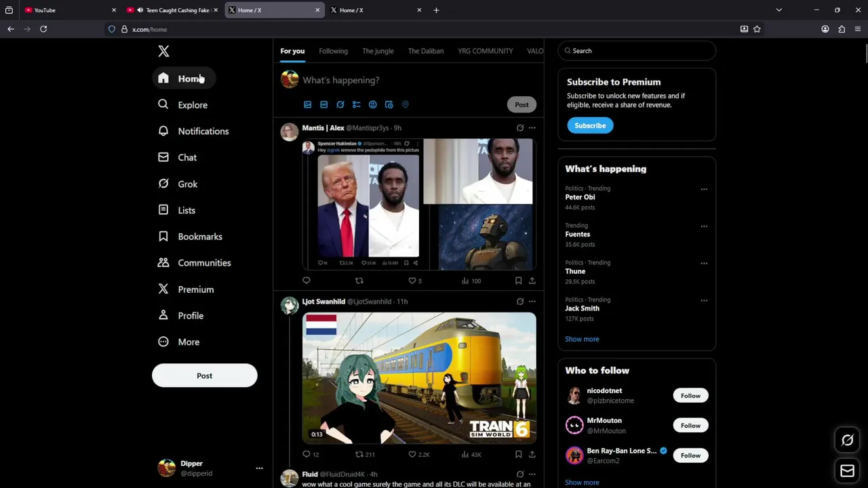This screenshot has height=488, width=868.
Task: Open the Profile person icon
Action: [163, 315]
